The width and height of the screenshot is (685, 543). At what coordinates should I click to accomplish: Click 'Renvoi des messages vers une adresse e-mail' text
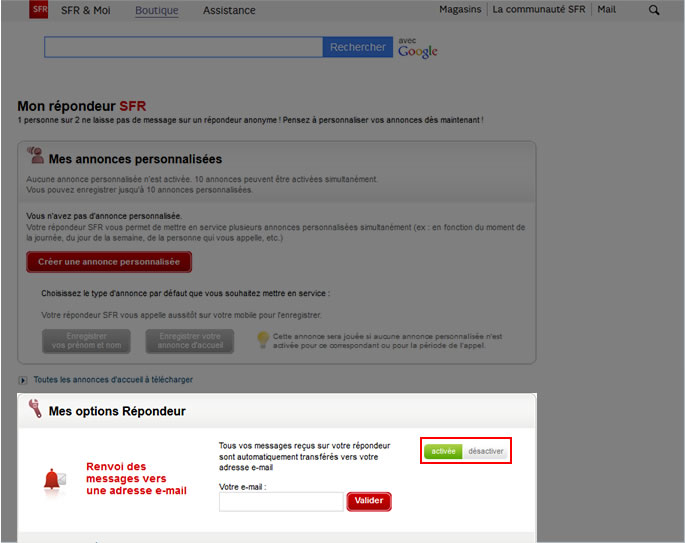[x=136, y=478]
